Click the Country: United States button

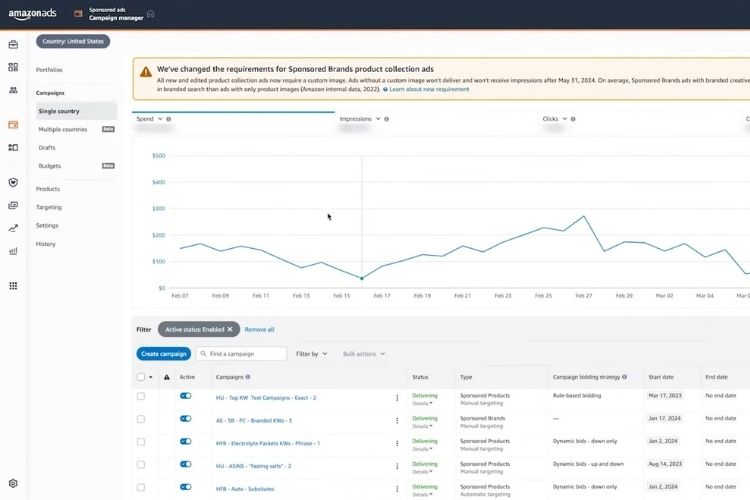73,41
